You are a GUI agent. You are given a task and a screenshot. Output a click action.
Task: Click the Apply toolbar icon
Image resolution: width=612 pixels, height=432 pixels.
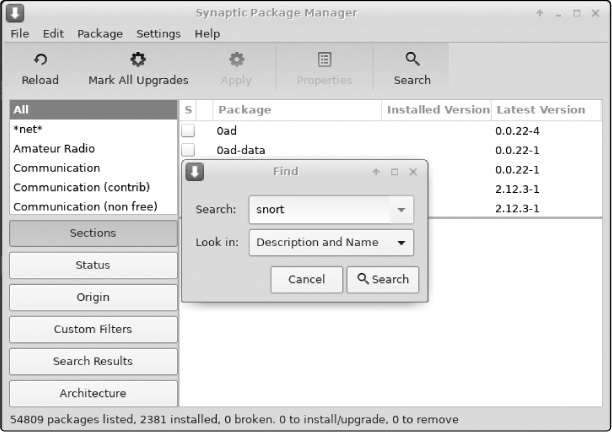tap(237, 59)
